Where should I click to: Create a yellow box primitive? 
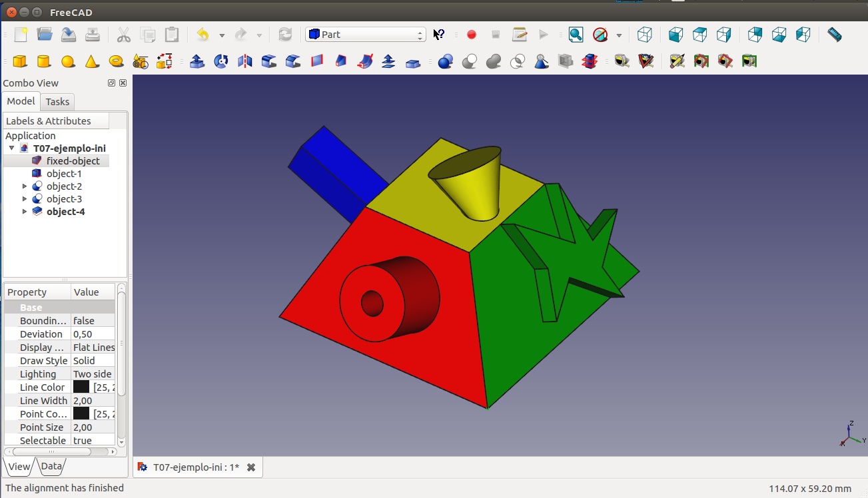click(20, 62)
